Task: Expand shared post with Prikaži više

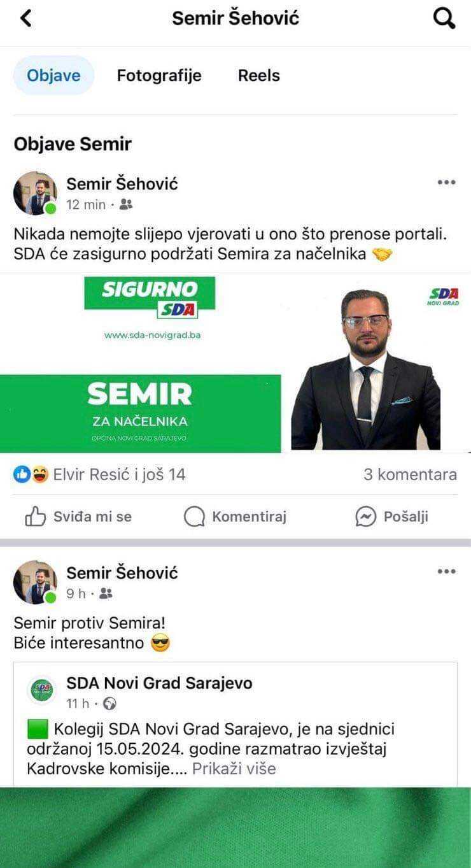Action: 234,769
